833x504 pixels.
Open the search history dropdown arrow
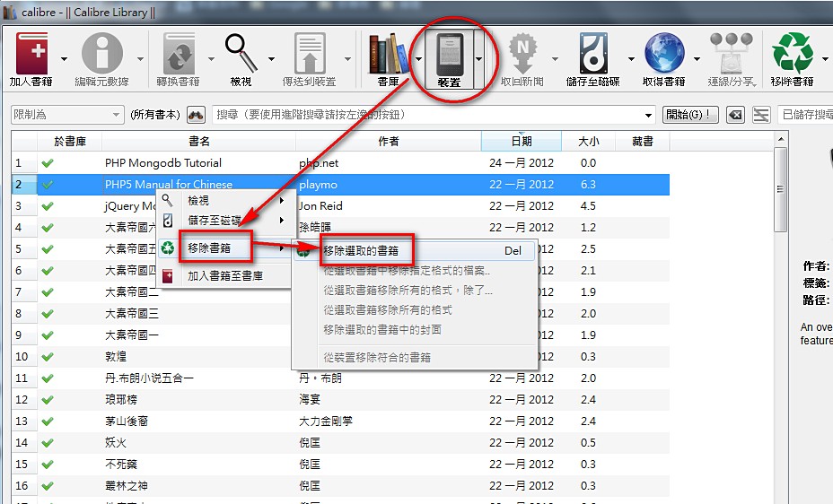648,115
